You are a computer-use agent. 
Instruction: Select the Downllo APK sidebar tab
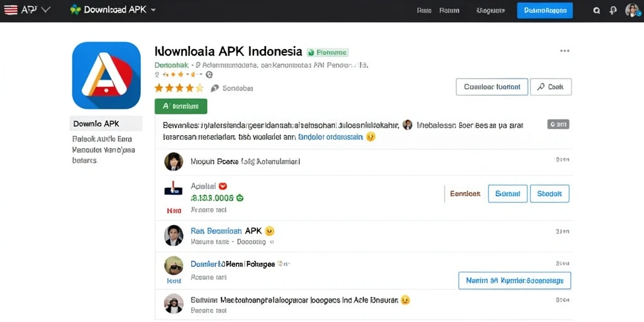[x=106, y=124]
